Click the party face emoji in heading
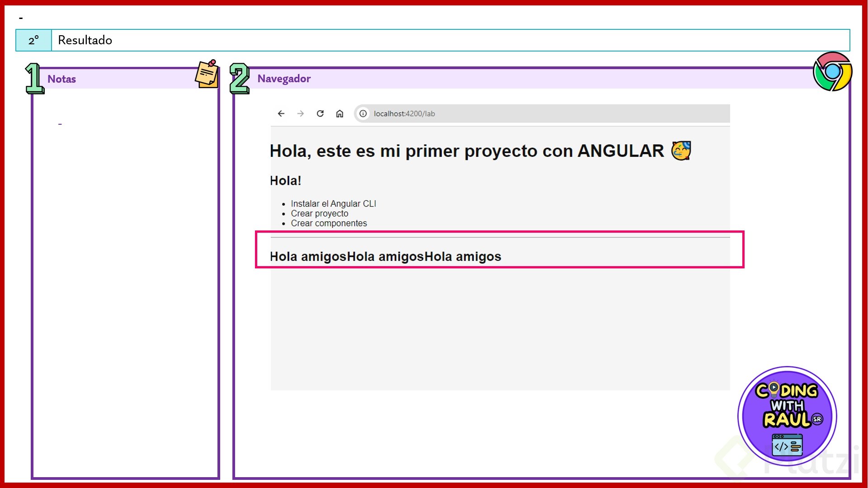This screenshot has height=488, width=868. (x=681, y=150)
